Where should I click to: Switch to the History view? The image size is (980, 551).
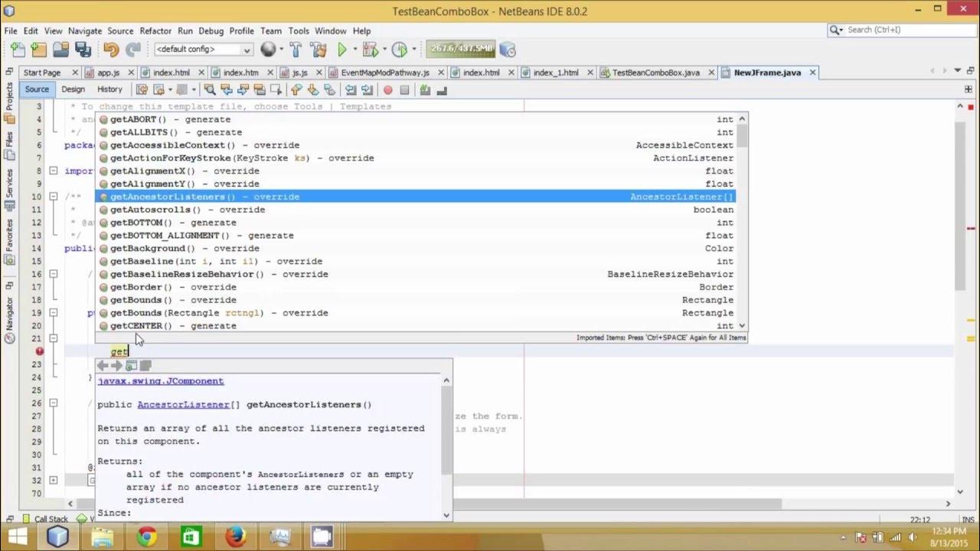[109, 90]
